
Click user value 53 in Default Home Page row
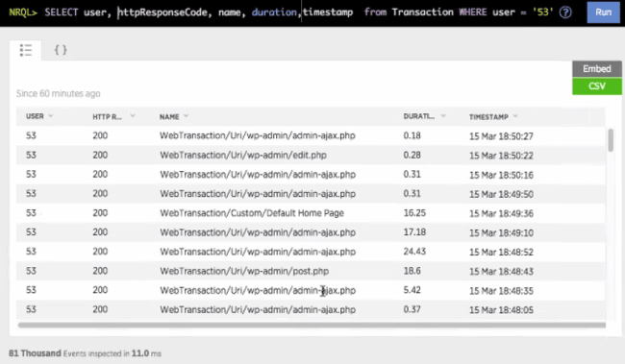point(31,212)
